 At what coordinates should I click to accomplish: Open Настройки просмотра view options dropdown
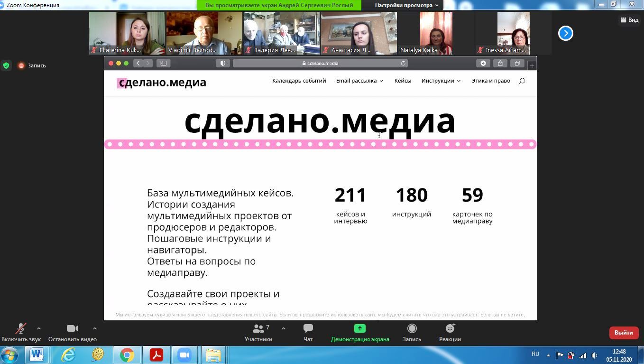pos(406,5)
